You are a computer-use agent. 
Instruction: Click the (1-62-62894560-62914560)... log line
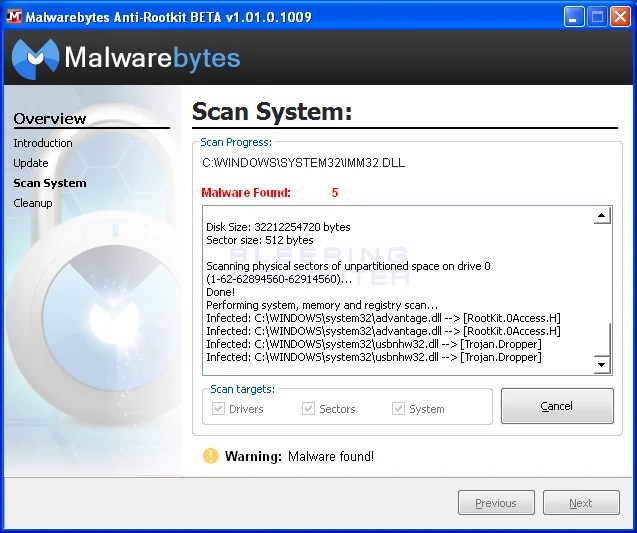coord(279,279)
